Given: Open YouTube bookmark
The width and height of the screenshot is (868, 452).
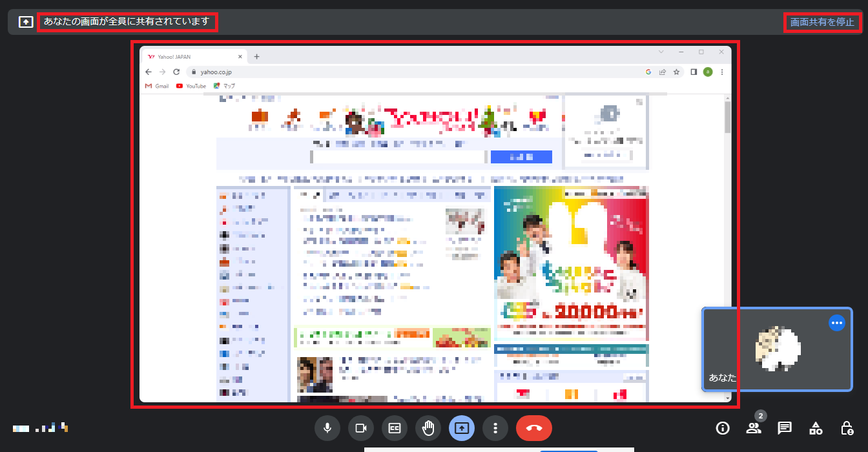Looking at the screenshot, I should coord(191,86).
